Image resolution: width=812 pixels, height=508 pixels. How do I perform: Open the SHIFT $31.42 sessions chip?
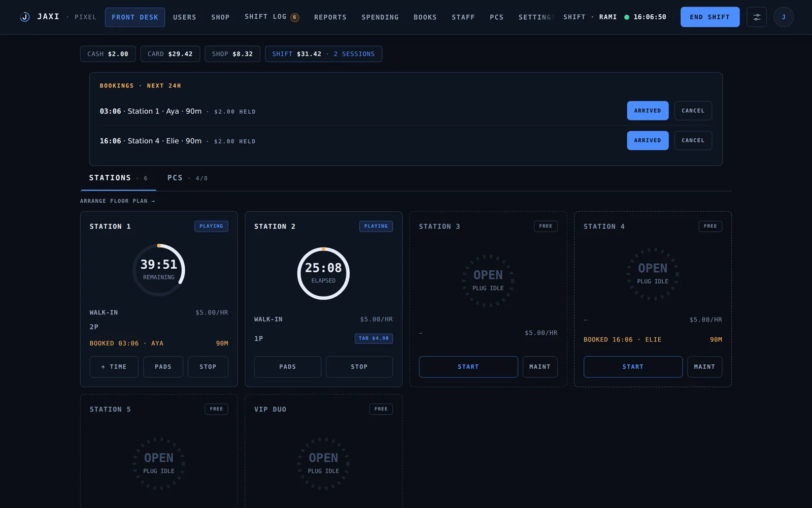(x=323, y=54)
